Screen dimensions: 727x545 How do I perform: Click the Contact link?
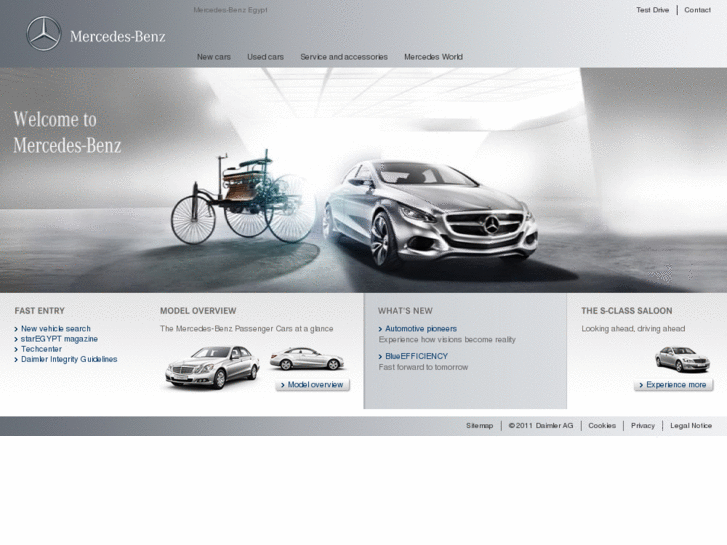tap(697, 10)
